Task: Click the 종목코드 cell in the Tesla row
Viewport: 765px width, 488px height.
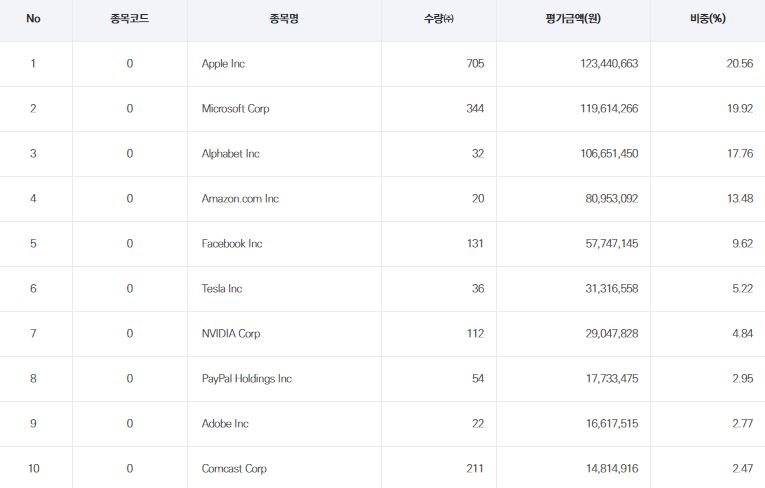Action: click(130, 288)
